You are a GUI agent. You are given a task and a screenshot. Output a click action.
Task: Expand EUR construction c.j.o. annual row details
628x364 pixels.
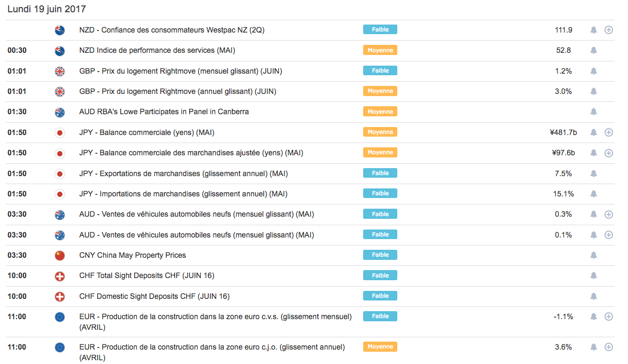tap(608, 347)
